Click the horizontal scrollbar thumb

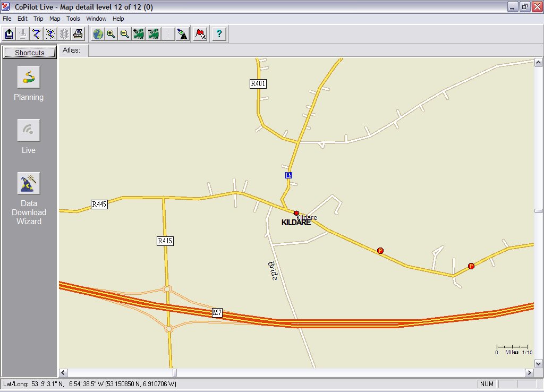click(x=174, y=373)
